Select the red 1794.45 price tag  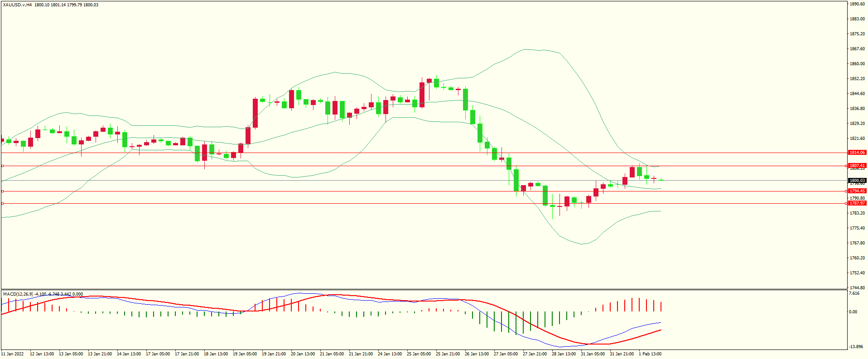click(x=857, y=191)
